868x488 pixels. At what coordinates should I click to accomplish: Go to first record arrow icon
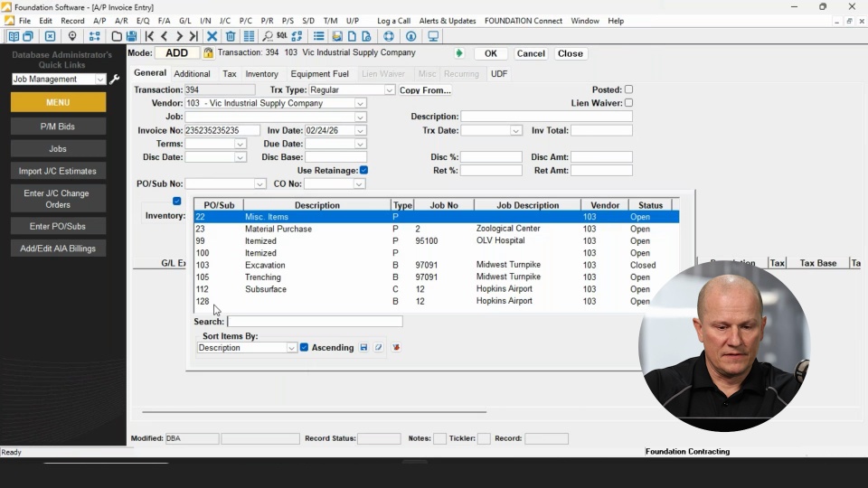(149, 36)
